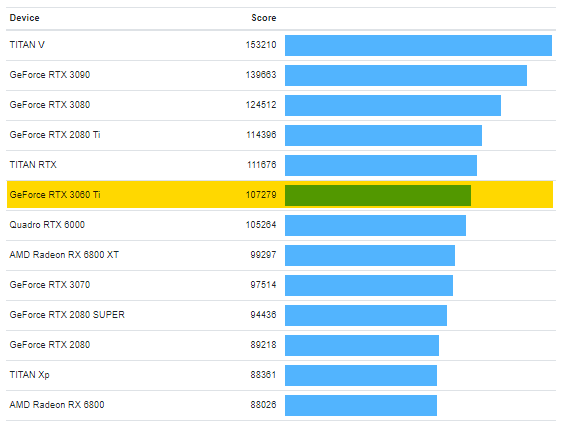Click the score bar in the 89218 row
The image size is (564, 422).
(x=362, y=345)
